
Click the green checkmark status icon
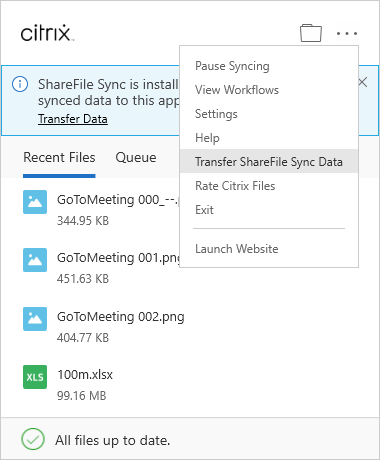33,439
